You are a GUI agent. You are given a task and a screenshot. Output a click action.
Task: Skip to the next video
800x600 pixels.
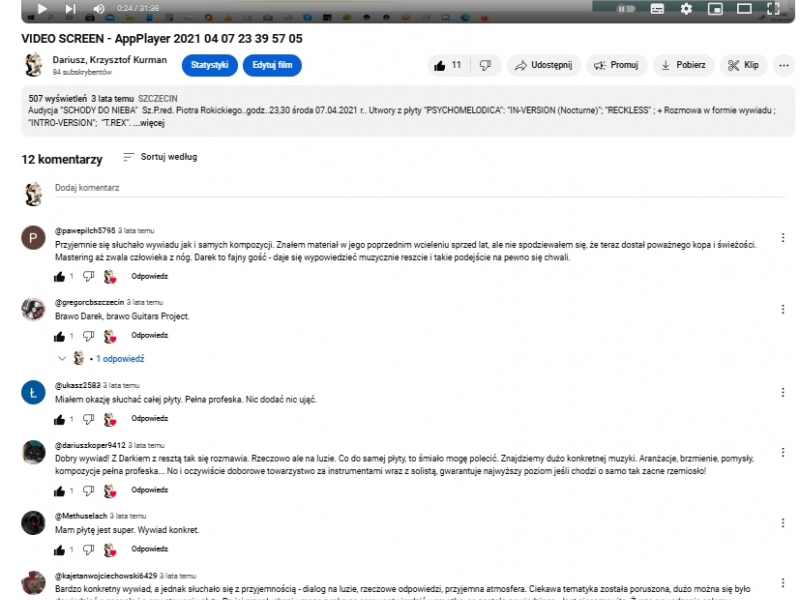pyautogui.click(x=70, y=9)
